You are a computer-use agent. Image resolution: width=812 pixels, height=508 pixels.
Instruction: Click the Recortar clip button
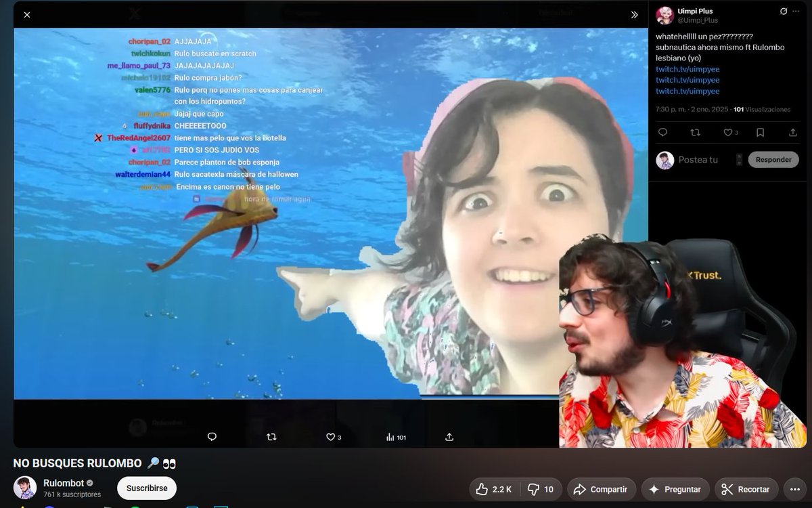pyautogui.click(x=746, y=489)
